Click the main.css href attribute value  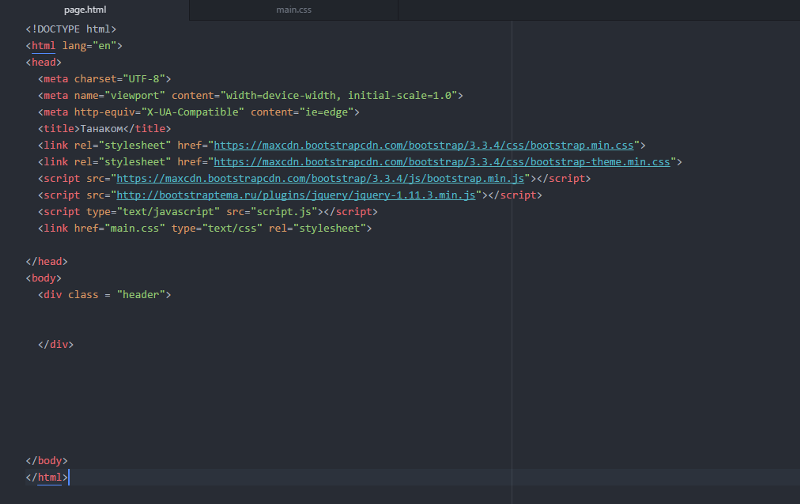coord(135,229)
